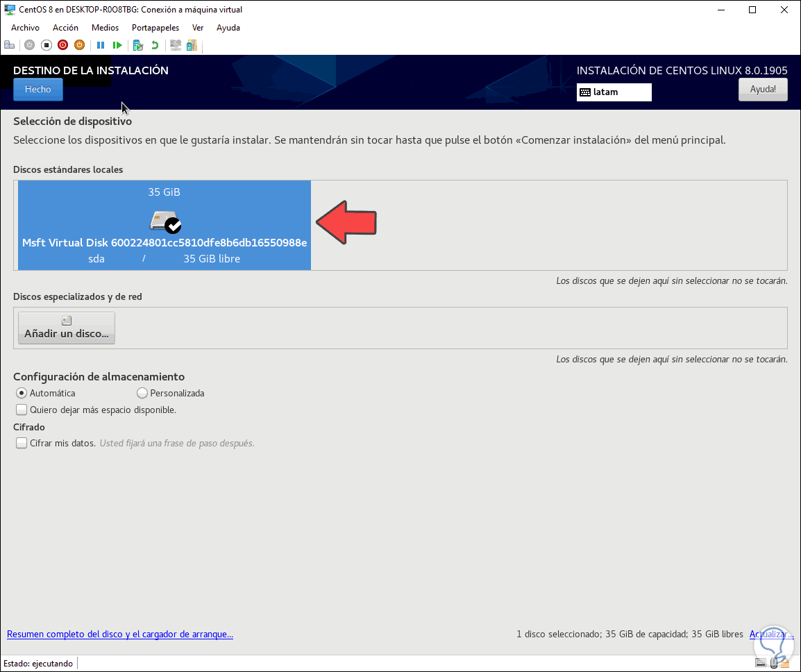The height and width of the screenshot is (672, 801).
Task: Click the Ayuda! help button
Action: 763,90
